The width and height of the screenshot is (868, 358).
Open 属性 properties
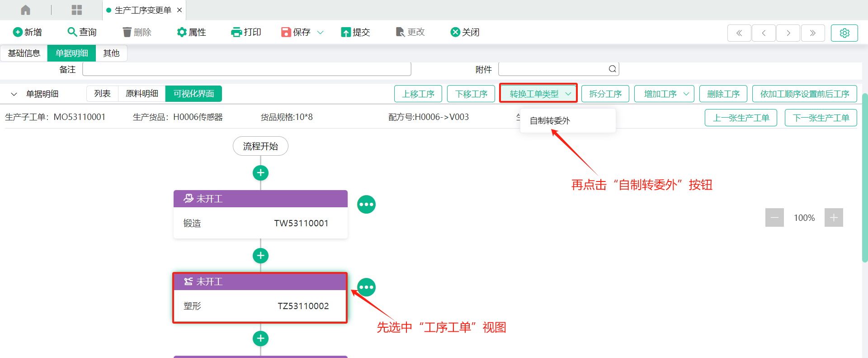192,32
